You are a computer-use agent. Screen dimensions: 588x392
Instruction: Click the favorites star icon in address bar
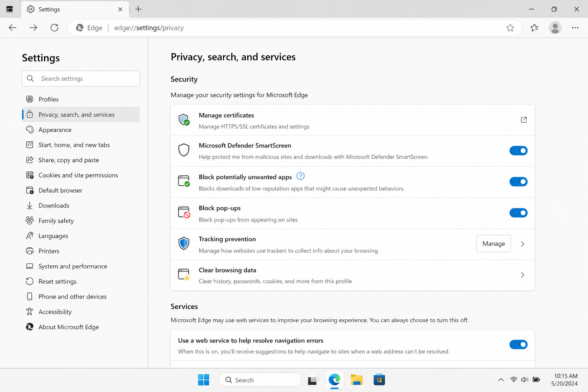click(x=510, y=28)
